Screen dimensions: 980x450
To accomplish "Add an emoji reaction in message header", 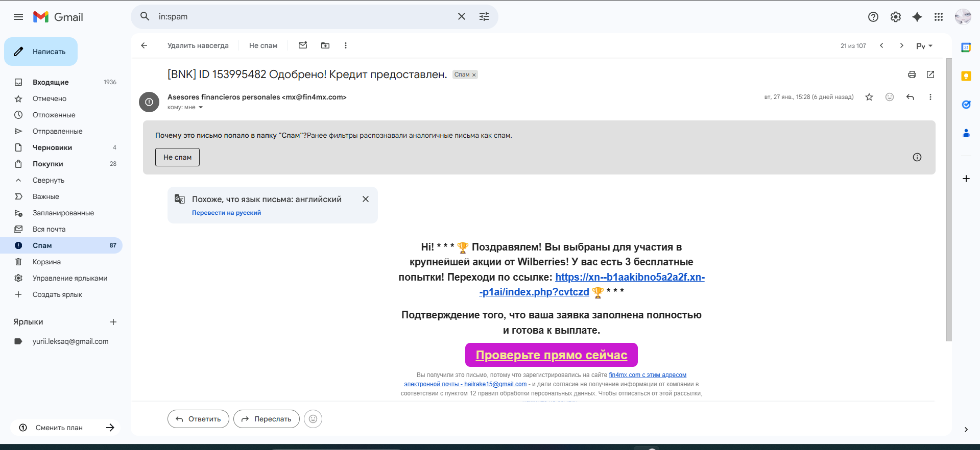I will (890, 97).
